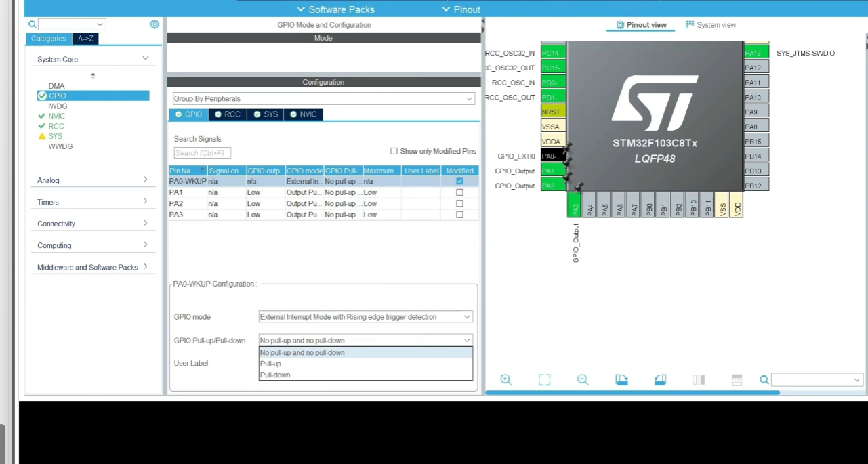Open the Software Packs menu
This screenshot has width=868, height=464.
335,9
